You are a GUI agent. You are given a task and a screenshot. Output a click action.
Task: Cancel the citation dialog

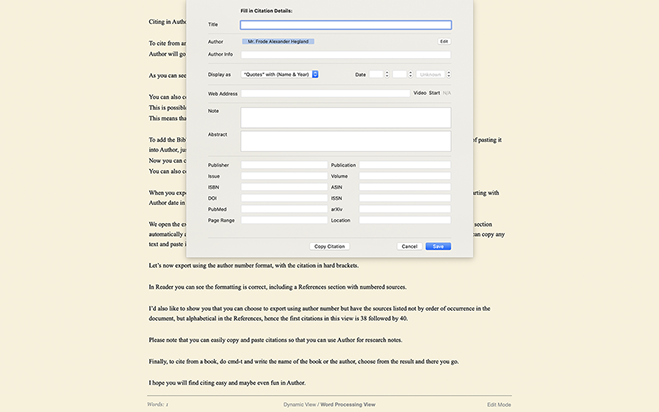coord(409,245)
